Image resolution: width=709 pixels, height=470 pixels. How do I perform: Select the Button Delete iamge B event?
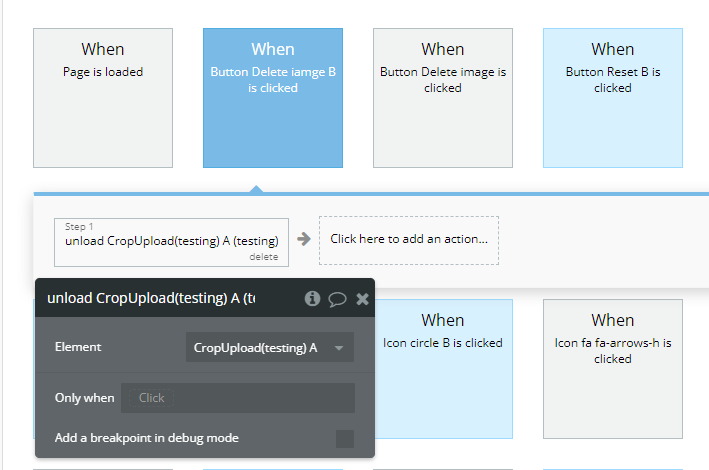click(x=273, y=97)
